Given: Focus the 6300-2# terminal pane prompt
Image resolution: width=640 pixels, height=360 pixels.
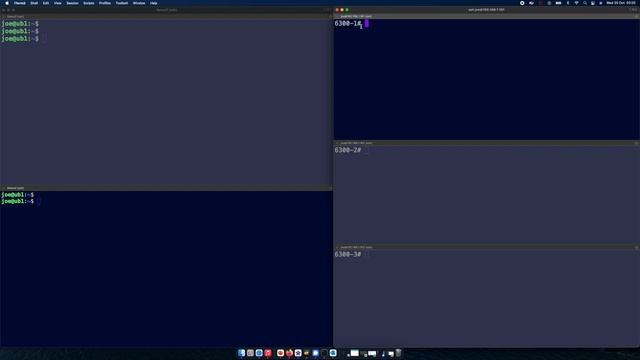Looking at the screenshot, I should tap(348, 150).
